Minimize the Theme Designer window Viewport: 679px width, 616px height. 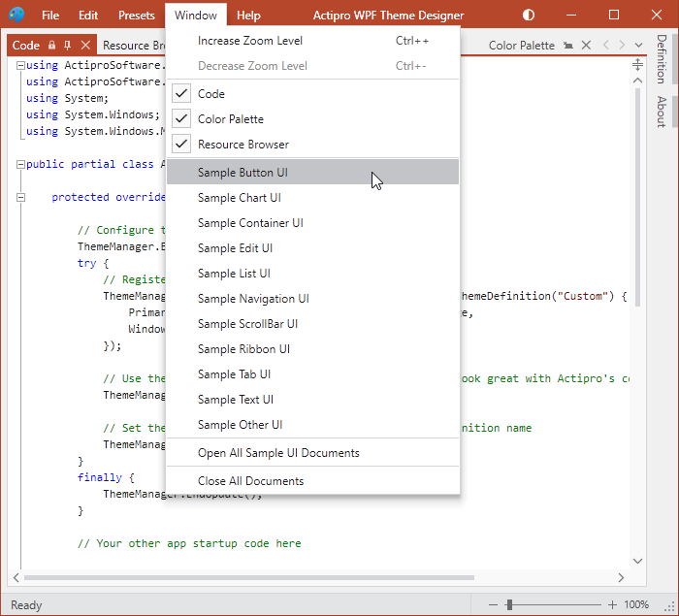pyautogui.click(x=571, y=16)
